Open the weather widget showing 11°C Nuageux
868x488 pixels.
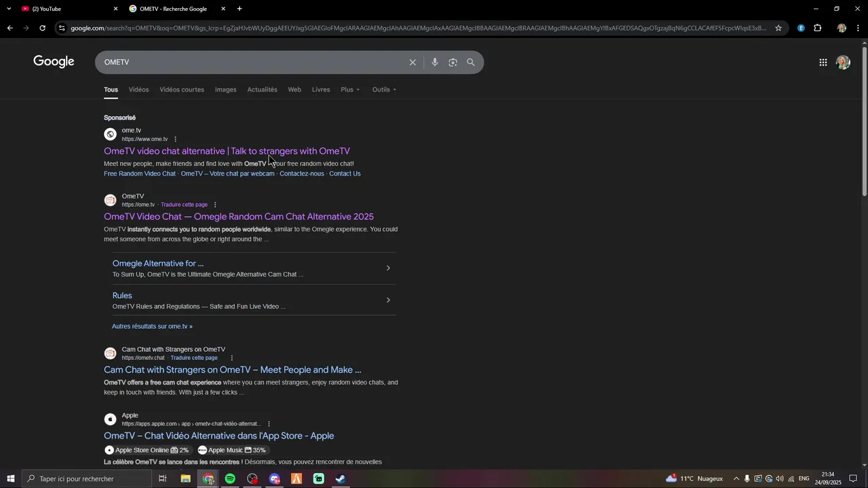pos(694,479)
